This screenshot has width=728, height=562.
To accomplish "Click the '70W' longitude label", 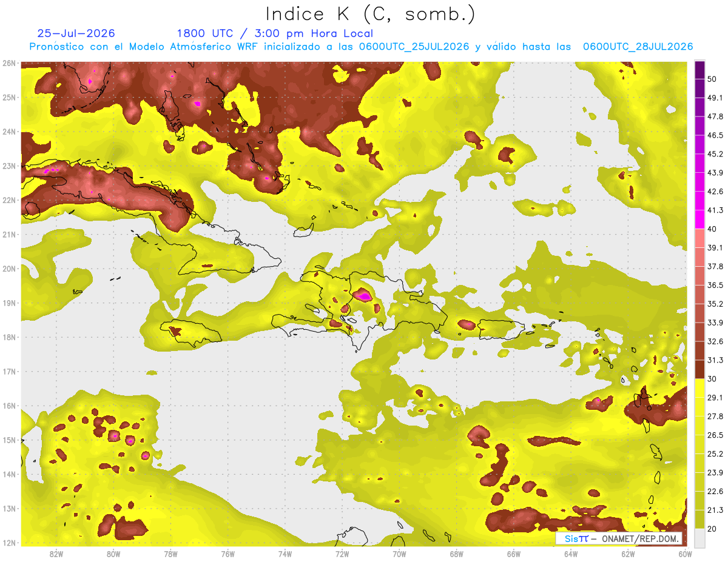I will point(399,554).
